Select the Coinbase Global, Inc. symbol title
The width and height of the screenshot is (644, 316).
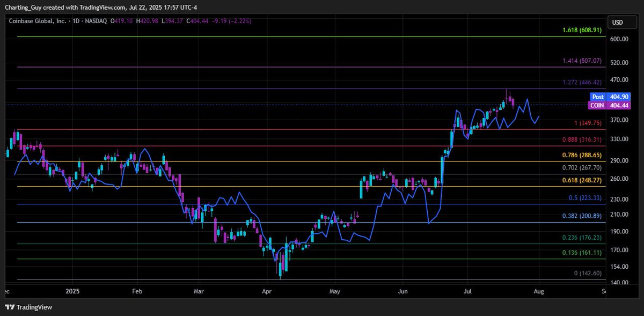coord(38,21)
